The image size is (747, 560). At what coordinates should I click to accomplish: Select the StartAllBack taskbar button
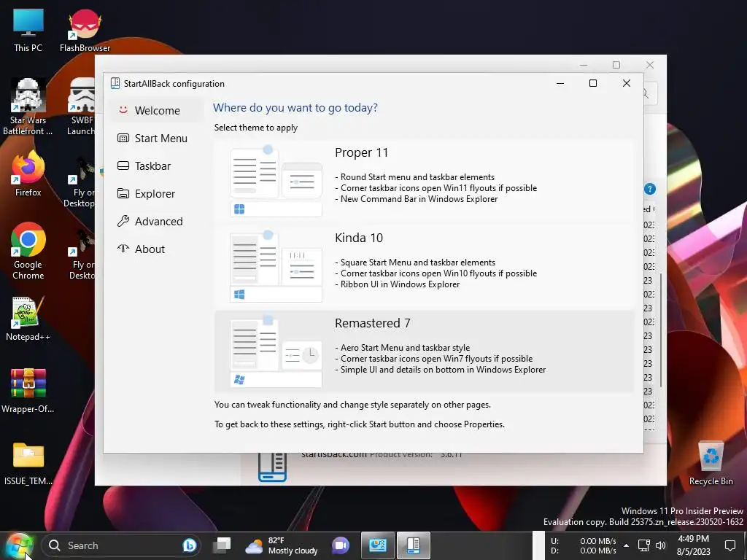413,545
